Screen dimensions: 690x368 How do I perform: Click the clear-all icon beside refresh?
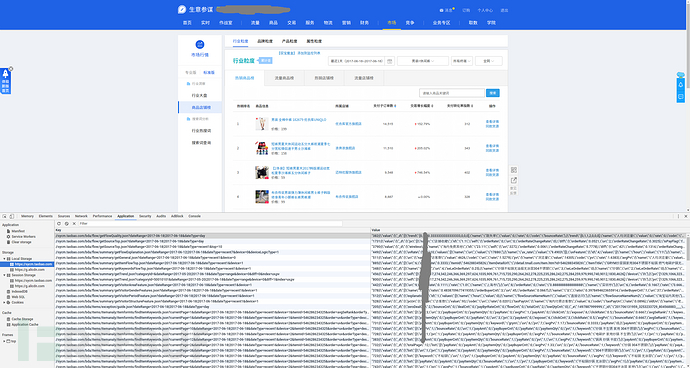click(66, 224)
